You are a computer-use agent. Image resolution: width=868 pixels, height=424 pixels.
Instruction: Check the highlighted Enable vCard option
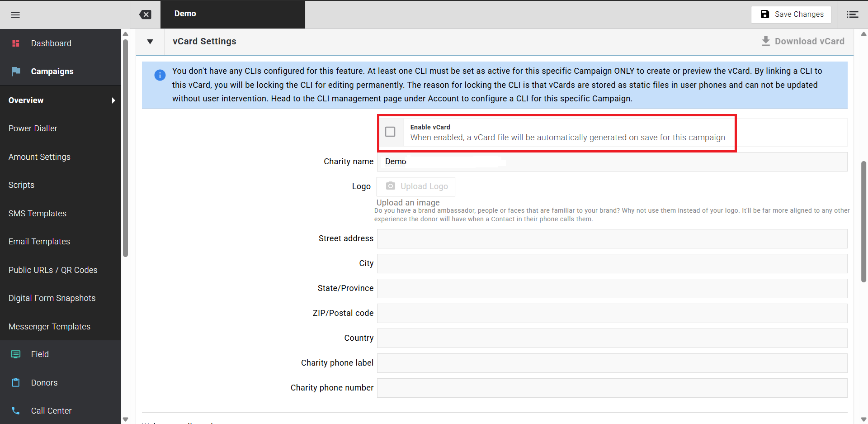point(390,131)
